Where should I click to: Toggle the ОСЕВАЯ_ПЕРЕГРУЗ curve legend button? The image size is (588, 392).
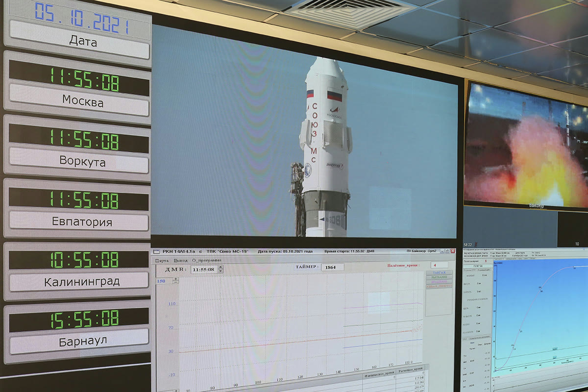point(439,286)
